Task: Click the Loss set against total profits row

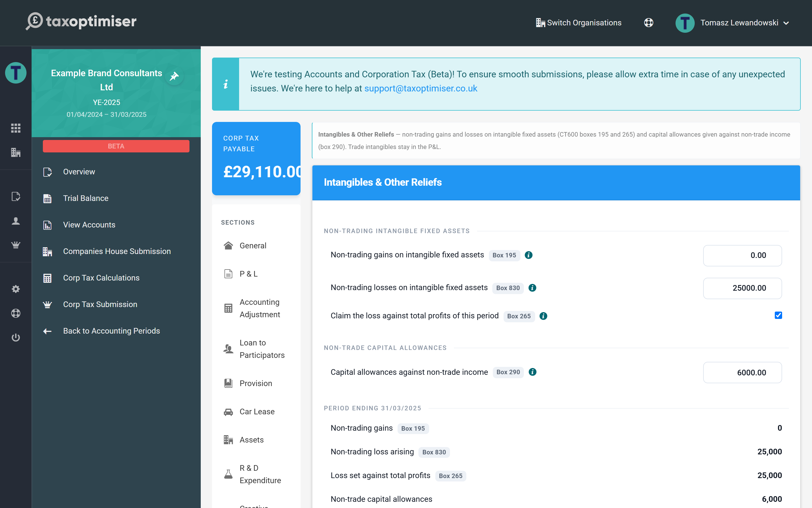Action: click(x=556, y=476)
